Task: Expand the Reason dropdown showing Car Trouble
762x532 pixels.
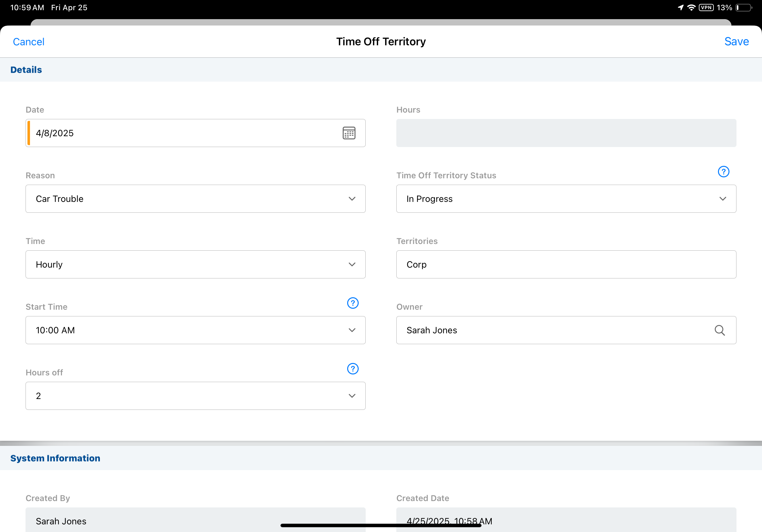Action: [x=195, y=199]
